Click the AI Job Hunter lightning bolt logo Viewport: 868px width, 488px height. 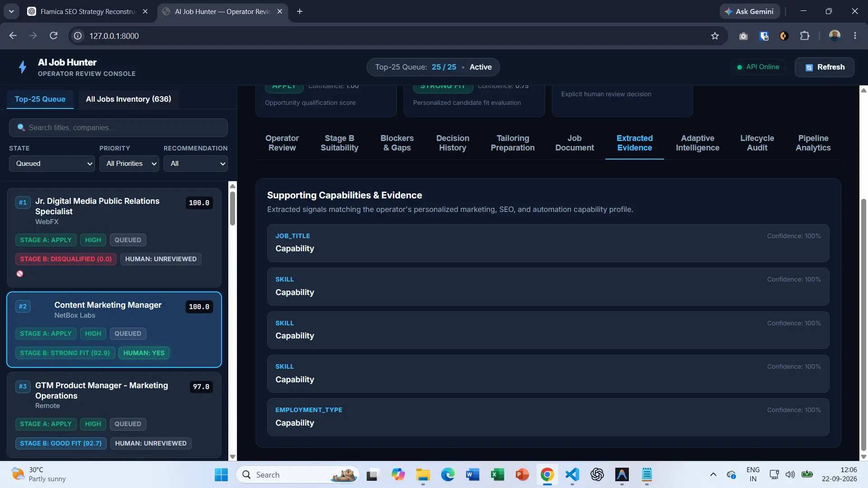tap(23, 67)
